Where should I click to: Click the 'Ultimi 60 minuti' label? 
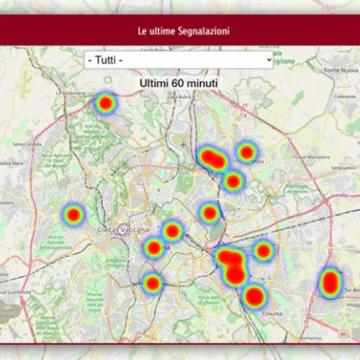click(x=179, y=83)
